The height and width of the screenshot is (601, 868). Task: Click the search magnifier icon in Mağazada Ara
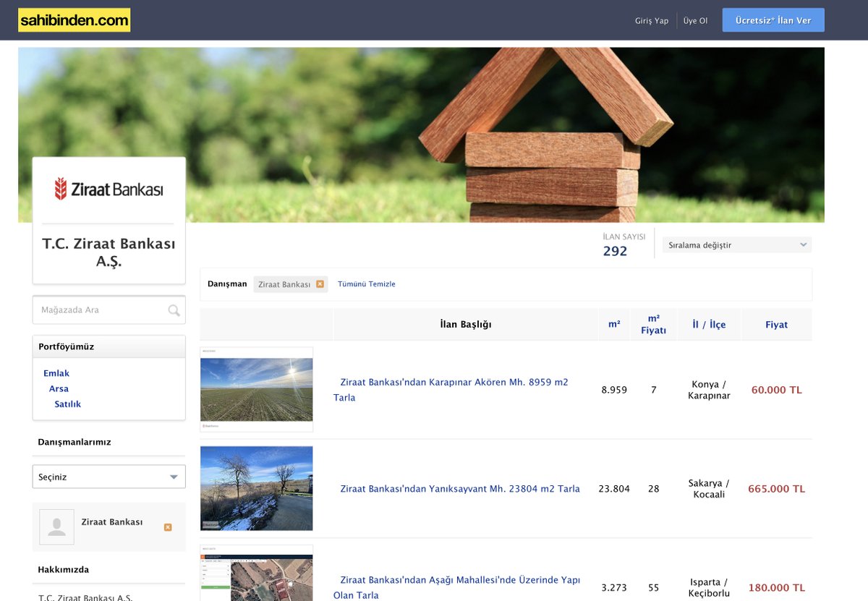click(x=174, y=310)
